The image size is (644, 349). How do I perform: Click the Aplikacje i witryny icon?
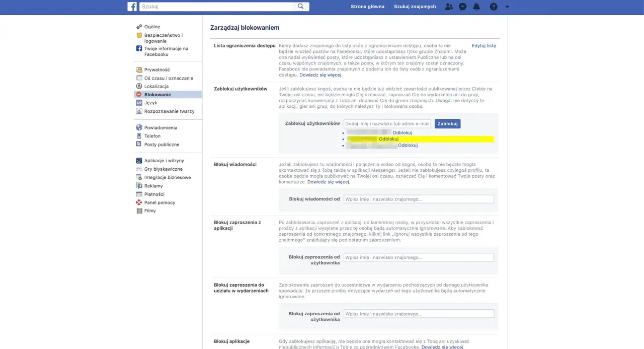click(139, 161)
